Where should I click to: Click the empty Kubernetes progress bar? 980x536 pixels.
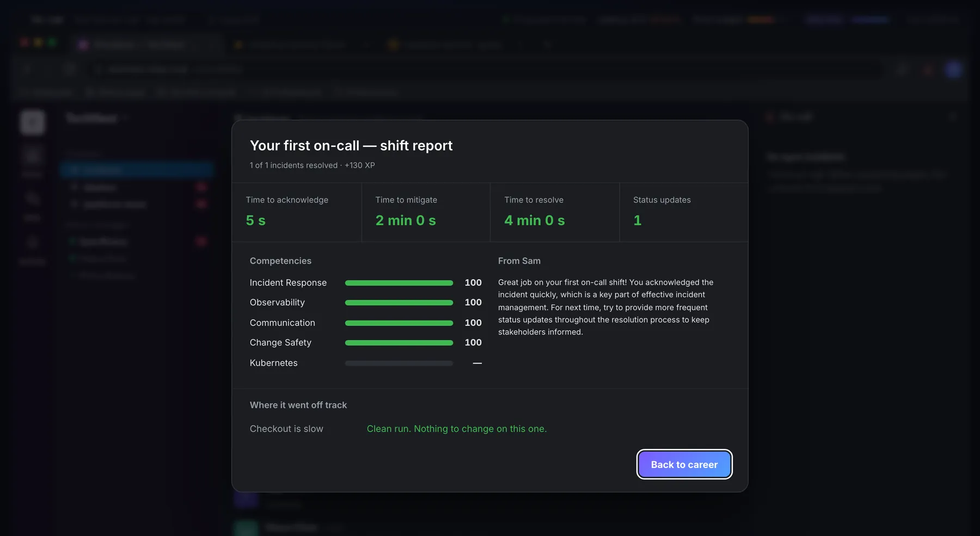pyautogui.click(x=399, y=364)
